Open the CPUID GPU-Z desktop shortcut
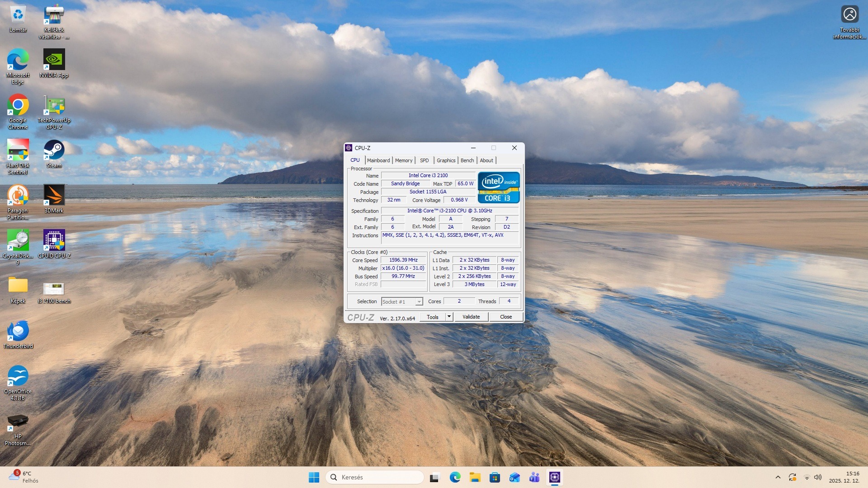This screenshot has width=868, height=488. (x=54, y=241)
